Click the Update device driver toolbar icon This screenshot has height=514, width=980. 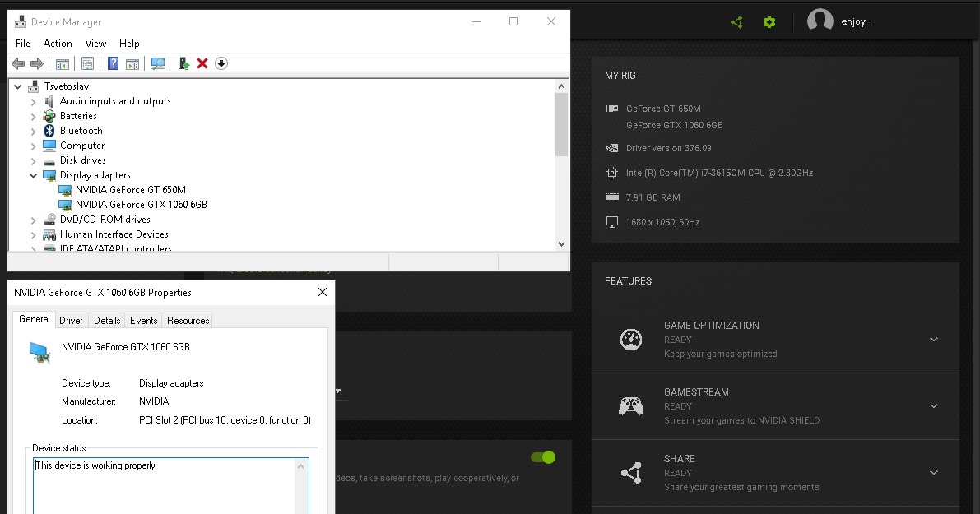pos(183,63)
